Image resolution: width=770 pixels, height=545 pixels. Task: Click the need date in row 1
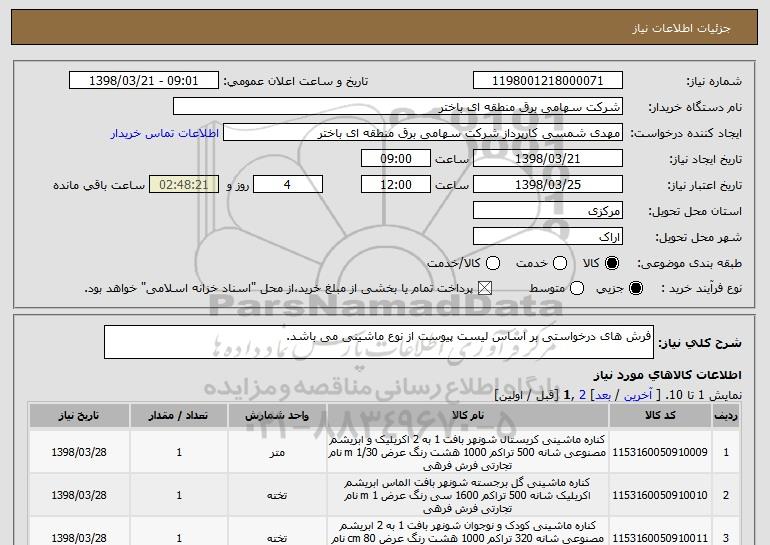click(x=79, y=452)
